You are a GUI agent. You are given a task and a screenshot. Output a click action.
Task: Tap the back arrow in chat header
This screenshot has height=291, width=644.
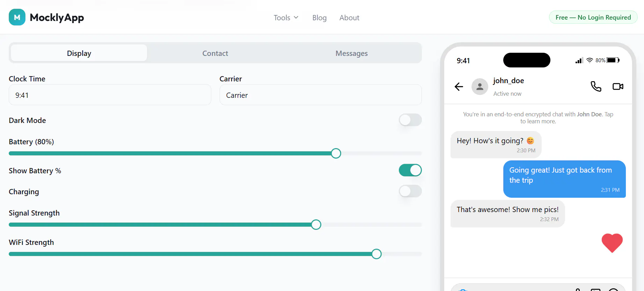pos(459,87)
